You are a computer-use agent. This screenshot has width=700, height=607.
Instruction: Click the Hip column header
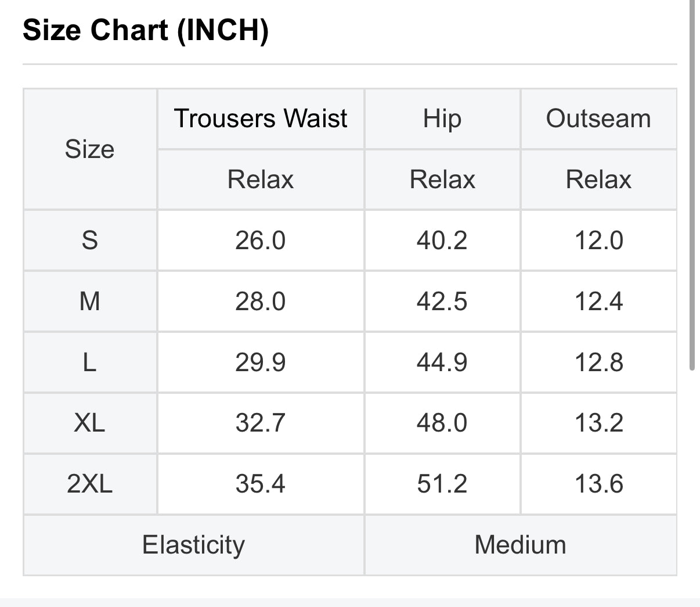[442, 119]
